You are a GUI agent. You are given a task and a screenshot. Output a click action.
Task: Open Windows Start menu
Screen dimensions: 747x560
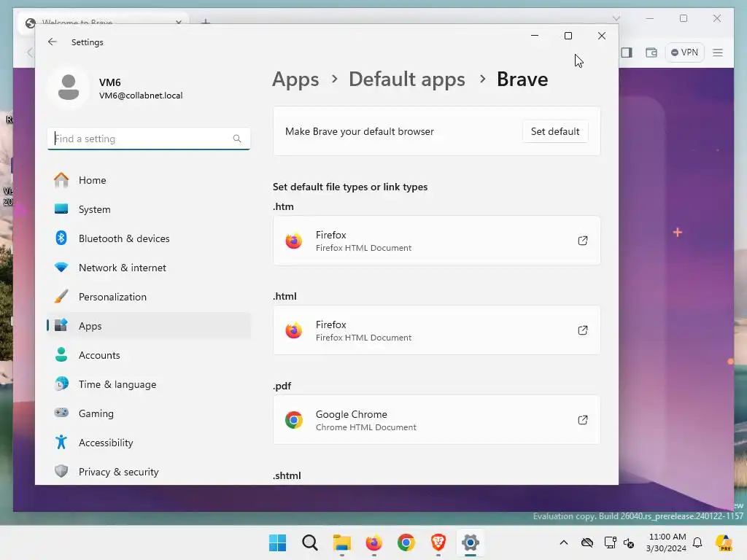(278, 542)
